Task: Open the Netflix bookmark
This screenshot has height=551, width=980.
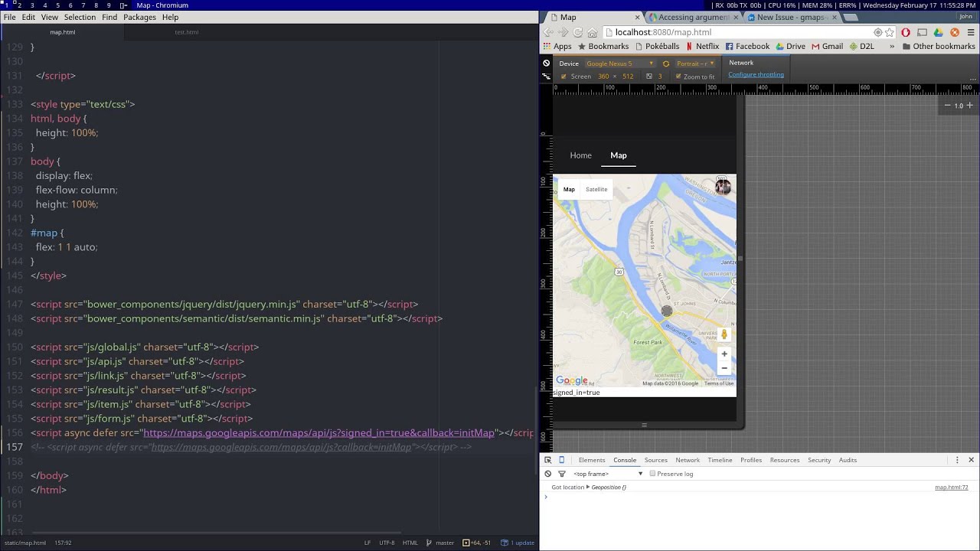Action: 702,47
